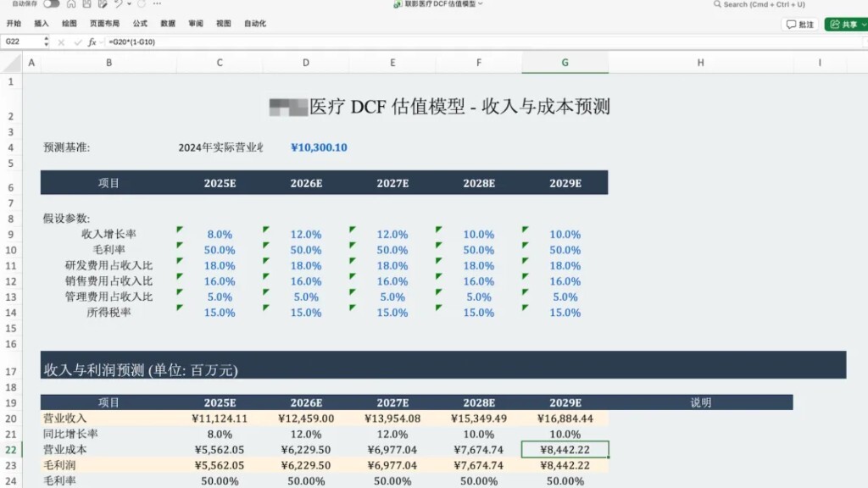
Task: Open the 页面布局 ribbon tab
Action: pyautogui.click(x=104, y=24)
